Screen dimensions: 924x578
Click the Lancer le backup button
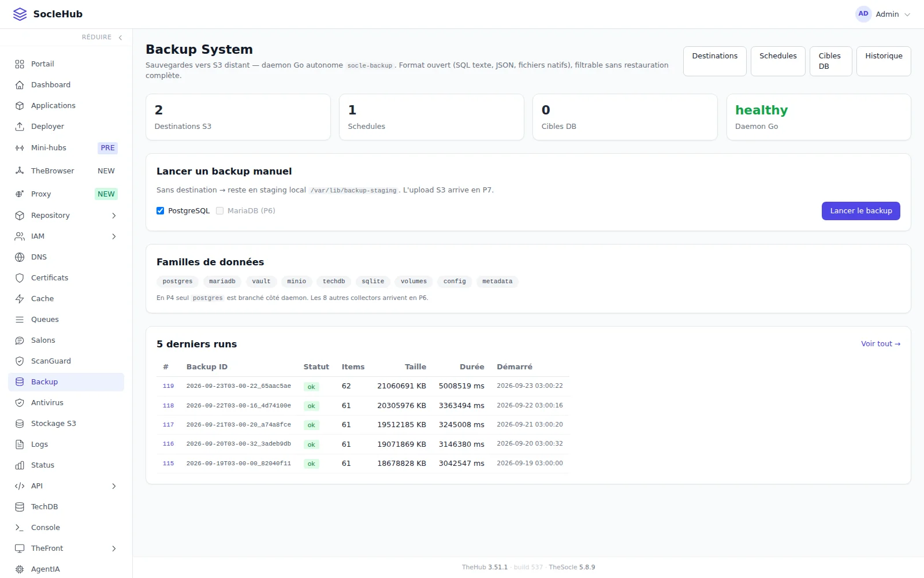click(x=861, y=211)
